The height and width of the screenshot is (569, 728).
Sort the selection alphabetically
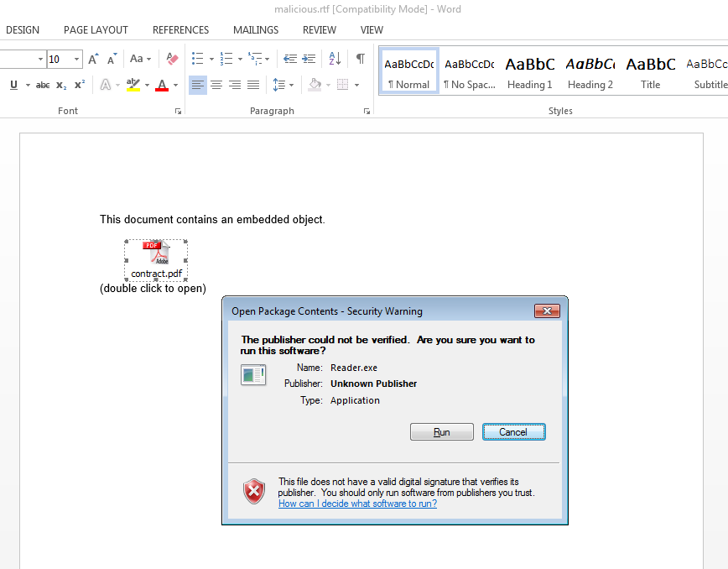[x=335, y=59]
